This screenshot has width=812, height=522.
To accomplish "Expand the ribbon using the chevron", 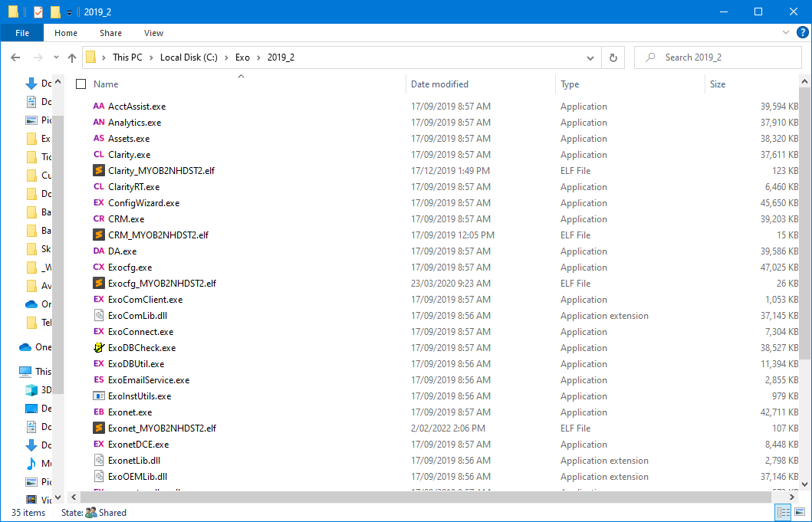I will (x=786, y=33).
